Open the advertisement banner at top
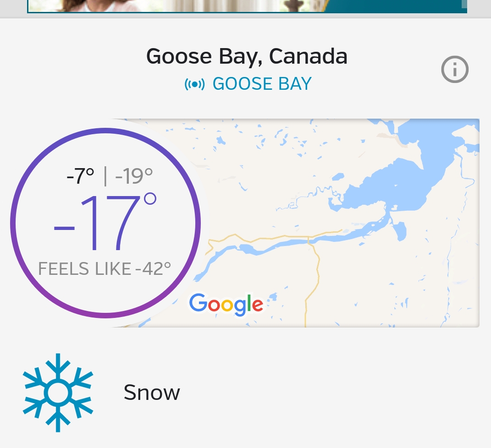 pyautogui.click(x=247, y=6)
